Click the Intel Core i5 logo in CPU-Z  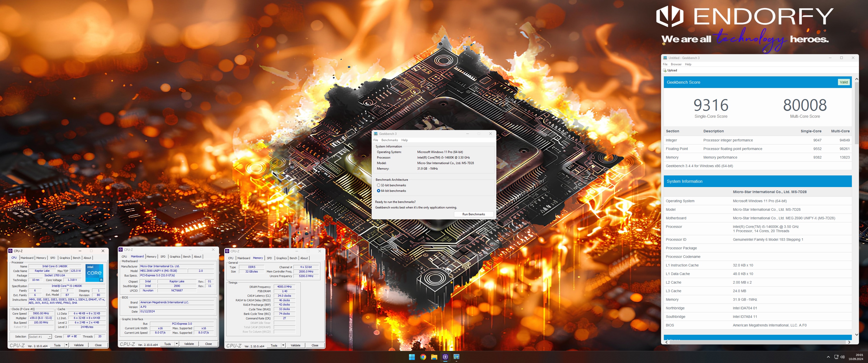pos(94,273)
